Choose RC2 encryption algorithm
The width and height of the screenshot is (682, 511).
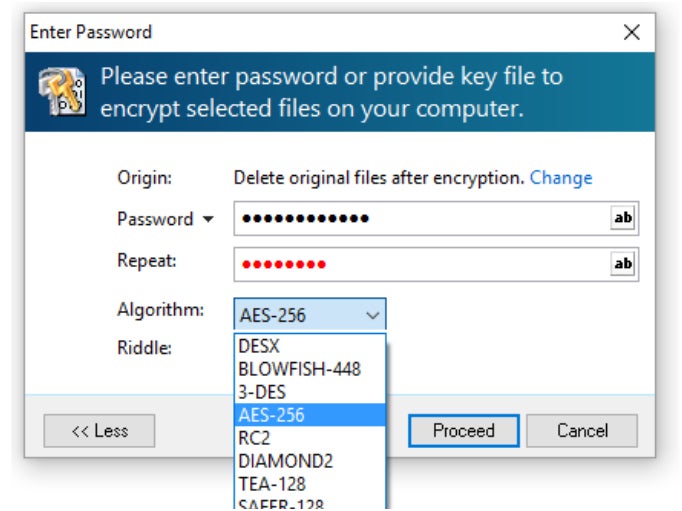tap(310, 438)
